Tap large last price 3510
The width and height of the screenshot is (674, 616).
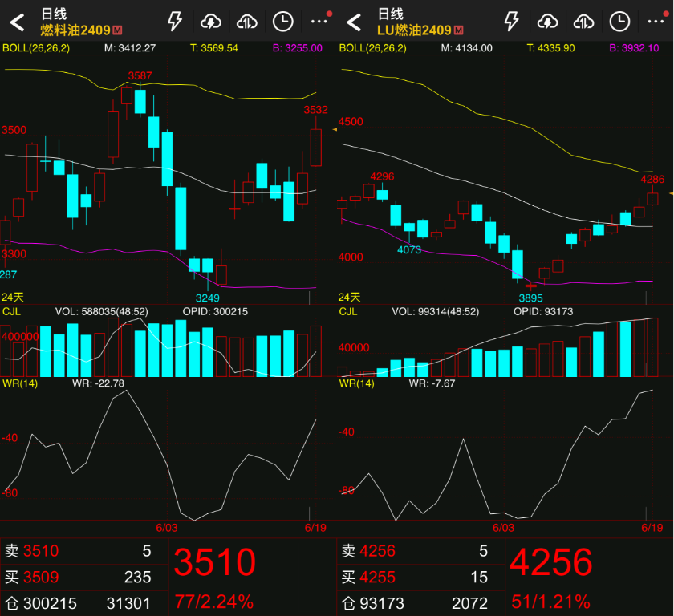215,562
